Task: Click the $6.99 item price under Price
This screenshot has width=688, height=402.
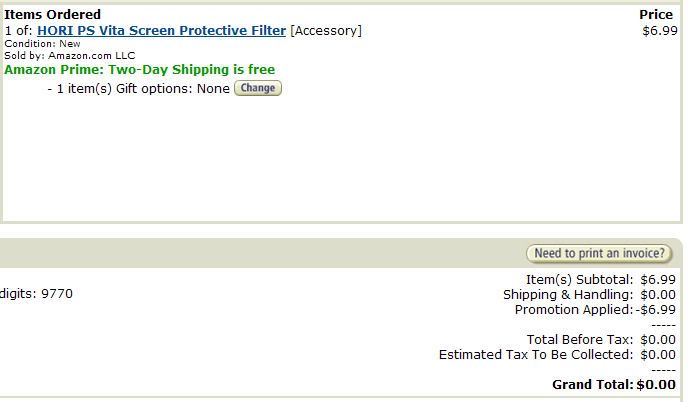Action: click(x=659, y=31)
